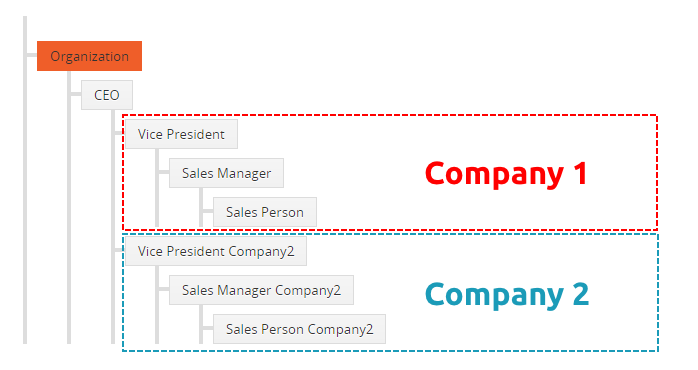698x370 pixels.
Task: Click the CEO role node
Action: [x=107, y=95]
